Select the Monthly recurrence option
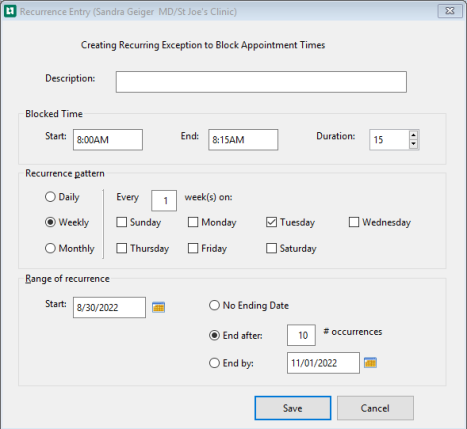This screenshot has width=467, height=429. [50, 248]
